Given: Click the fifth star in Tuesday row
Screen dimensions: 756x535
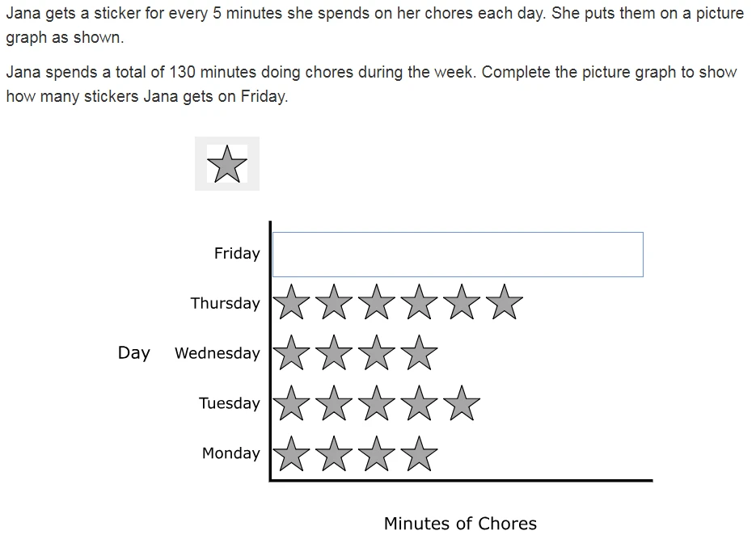Looking at the screenshot, I should [462, 403].
